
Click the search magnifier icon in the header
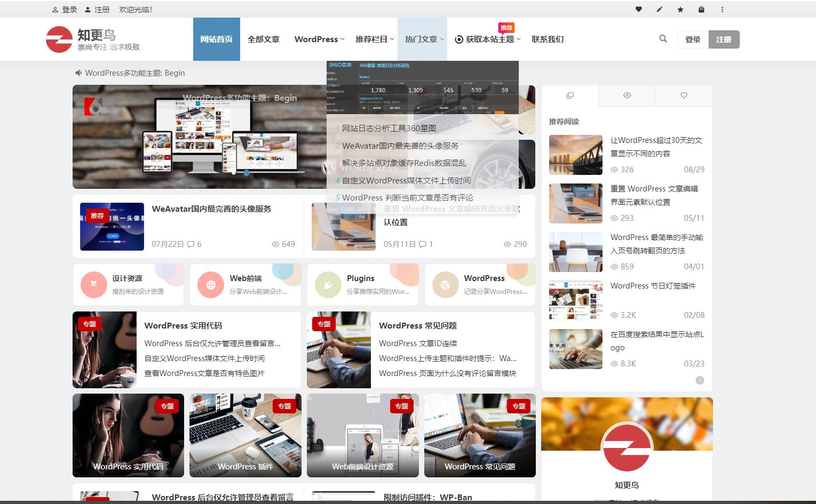pos(663,38)
